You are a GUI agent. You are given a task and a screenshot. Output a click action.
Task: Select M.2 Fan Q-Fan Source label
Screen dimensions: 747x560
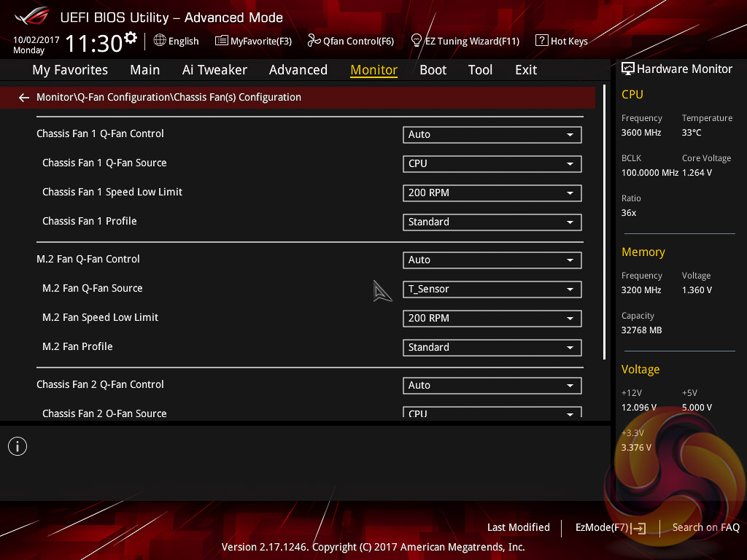(93, 288)
